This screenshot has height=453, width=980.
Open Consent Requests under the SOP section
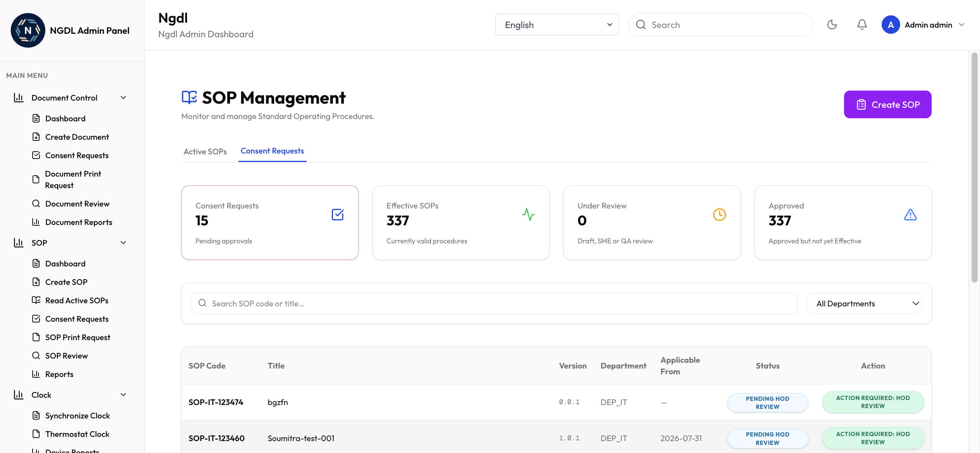(x=77, y=319)
